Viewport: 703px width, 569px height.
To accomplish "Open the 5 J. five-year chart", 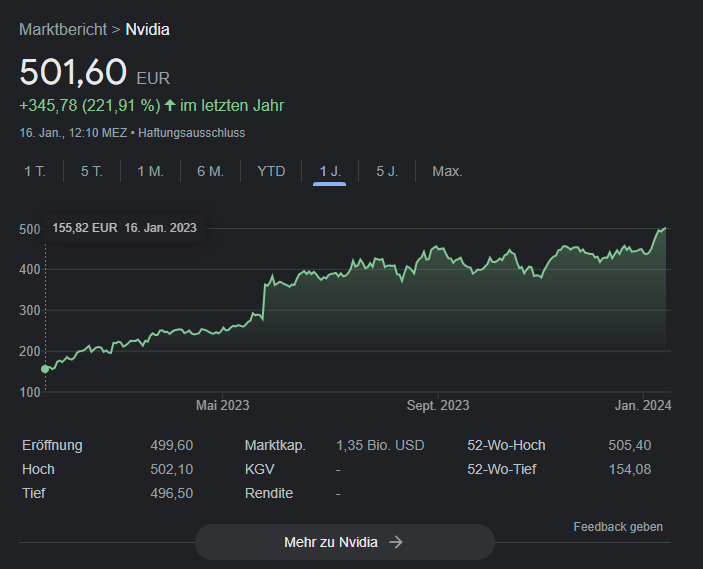I will coord(387,171).
